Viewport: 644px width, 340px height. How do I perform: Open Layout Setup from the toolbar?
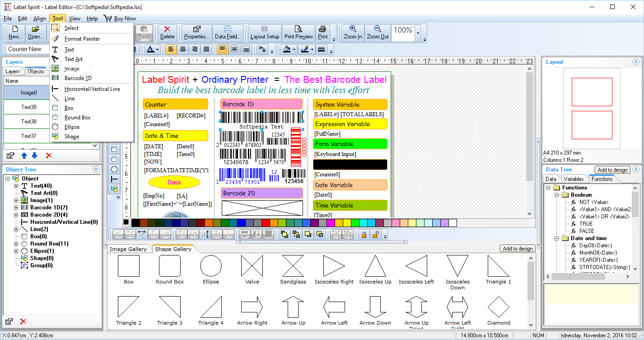point(265,33)
